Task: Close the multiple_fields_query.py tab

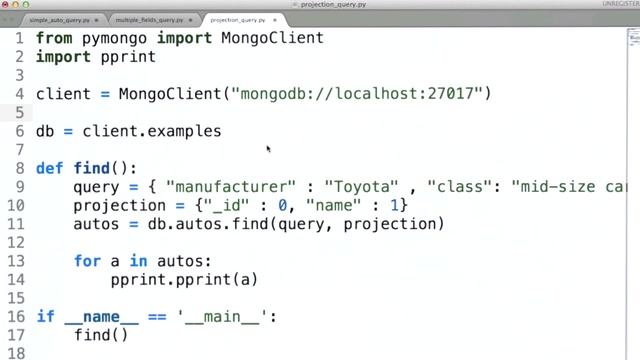Action: coord(190,20)
